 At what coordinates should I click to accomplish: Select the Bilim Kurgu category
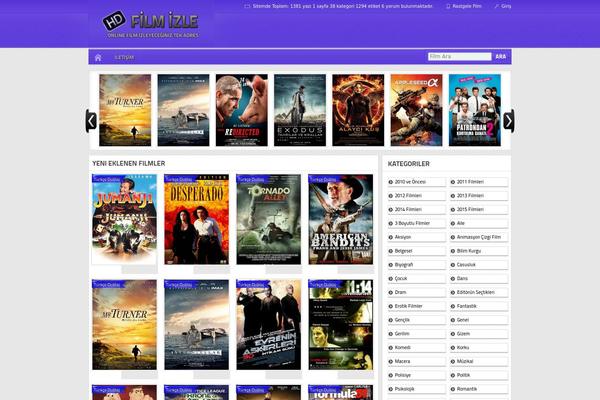479,251
